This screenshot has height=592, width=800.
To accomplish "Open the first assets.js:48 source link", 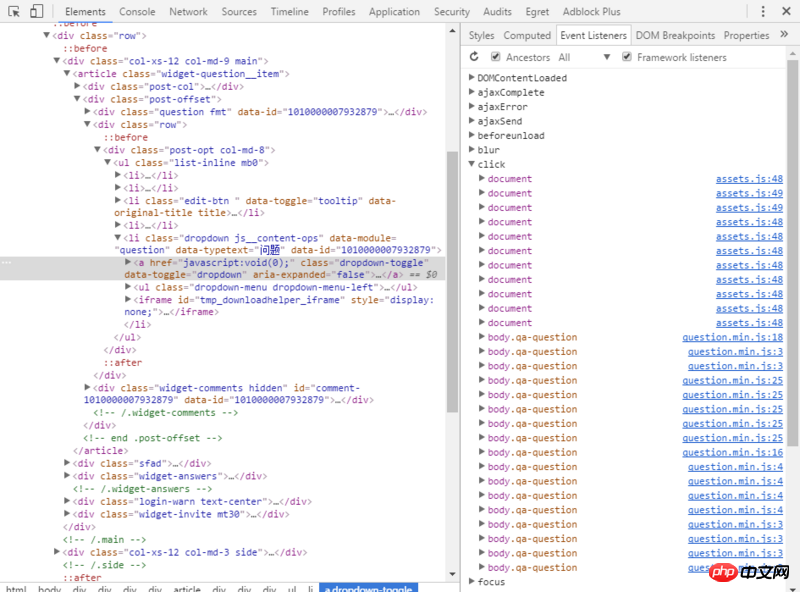I will (748, 179).
